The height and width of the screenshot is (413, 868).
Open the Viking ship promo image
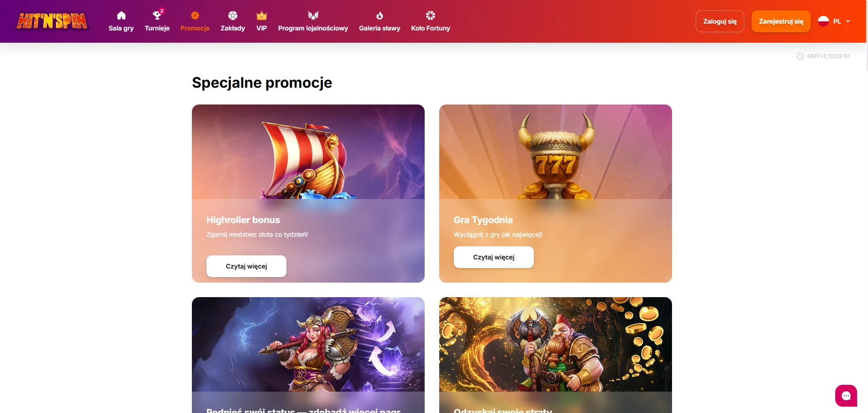coord(308,152)
